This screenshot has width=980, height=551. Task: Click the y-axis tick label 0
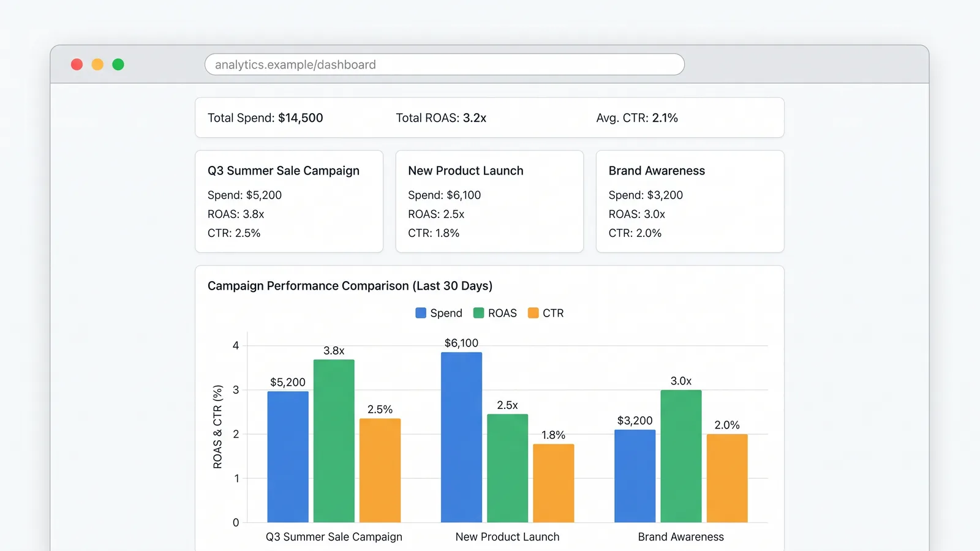(x=236, y=522)
